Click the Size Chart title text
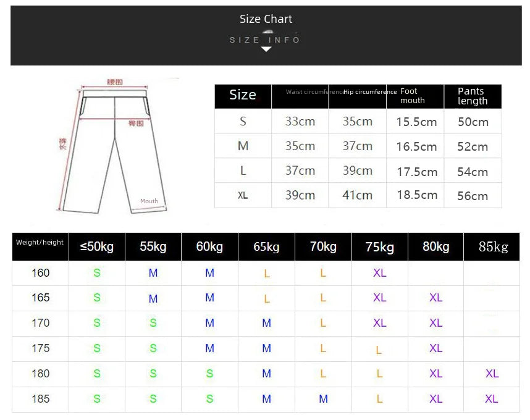The width and height of the screenshot is (530, 420). (266, 19)
